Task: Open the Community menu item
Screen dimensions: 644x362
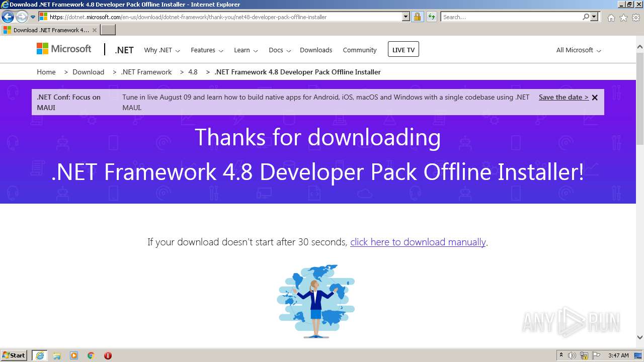Action: click(x=360, y=50)
